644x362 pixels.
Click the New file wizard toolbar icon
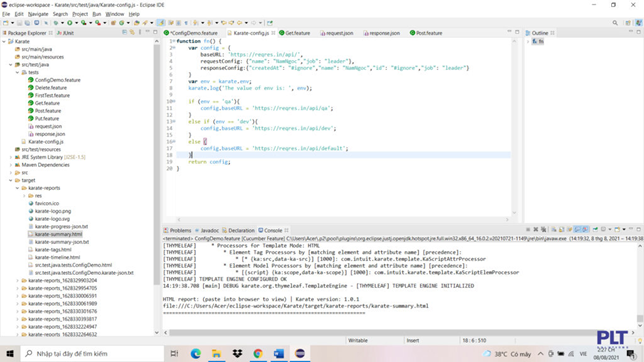coord(6,23)
